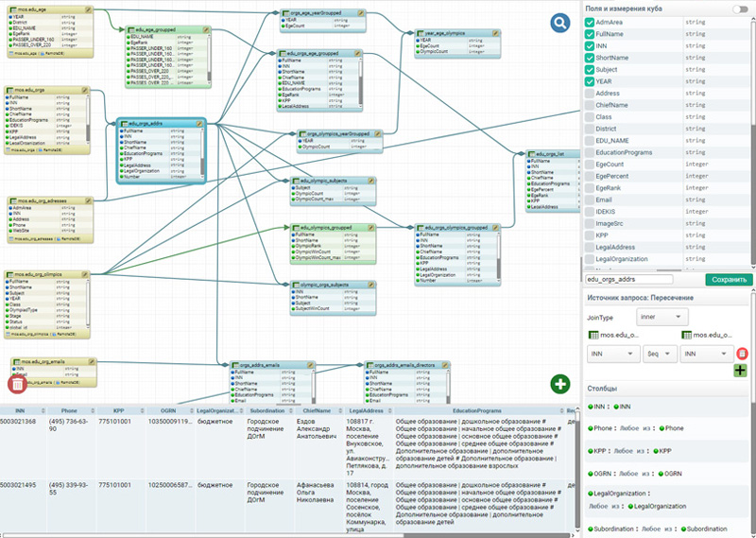Click the Сохранить save button
This screenshot has width=756, height=538.
[729, 280]
